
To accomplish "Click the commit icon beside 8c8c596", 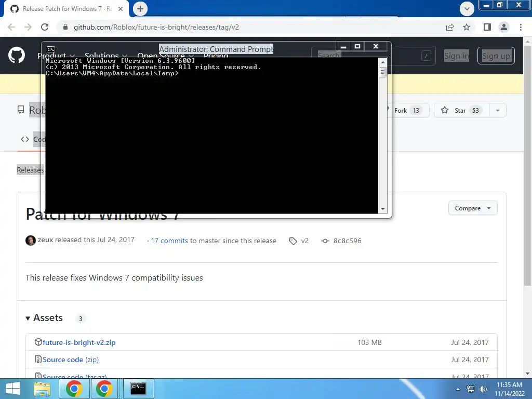I will pyautogui.click(x=325, y=241).
